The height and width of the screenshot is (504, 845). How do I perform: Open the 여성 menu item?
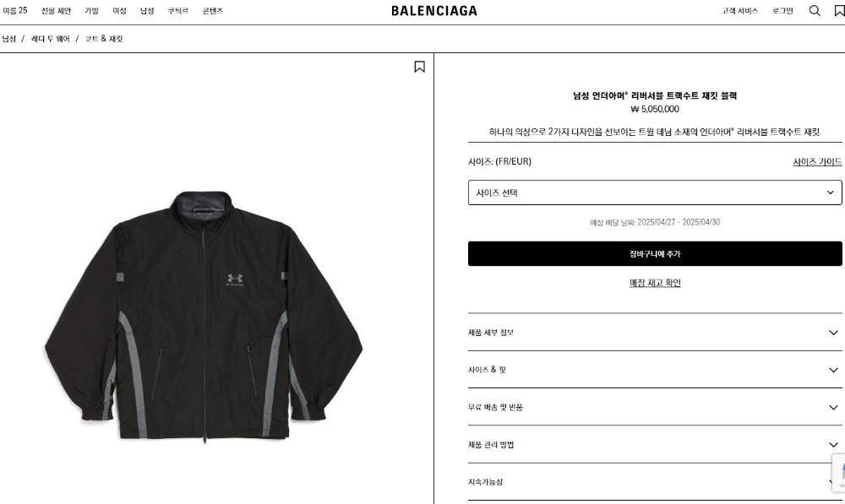119,11
